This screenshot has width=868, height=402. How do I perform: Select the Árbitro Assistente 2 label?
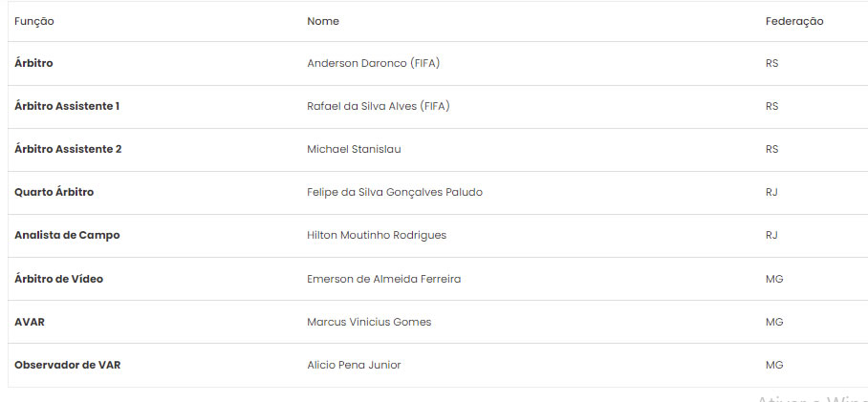pos(68,149)
